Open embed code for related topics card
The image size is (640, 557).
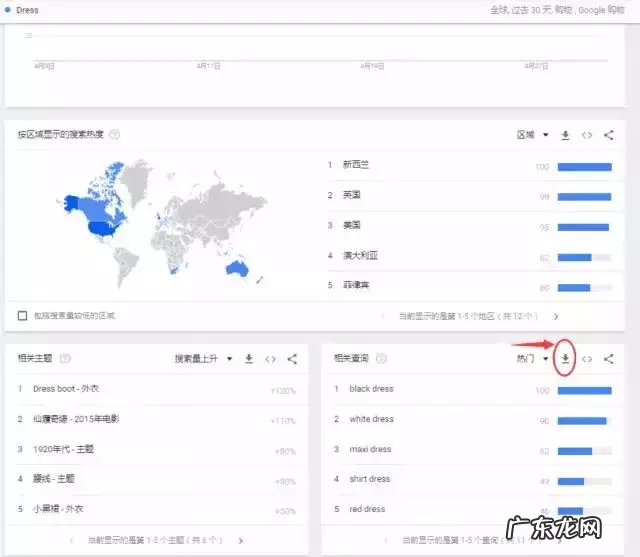[270, 359]
